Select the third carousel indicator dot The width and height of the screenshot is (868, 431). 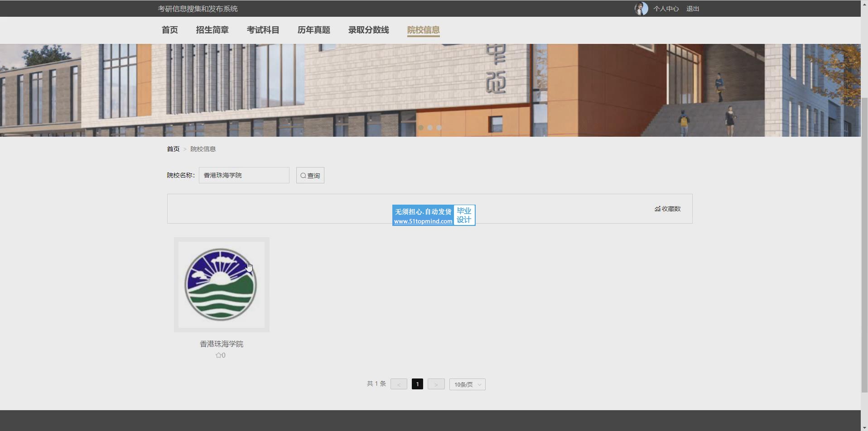click(x=439, y=128)
